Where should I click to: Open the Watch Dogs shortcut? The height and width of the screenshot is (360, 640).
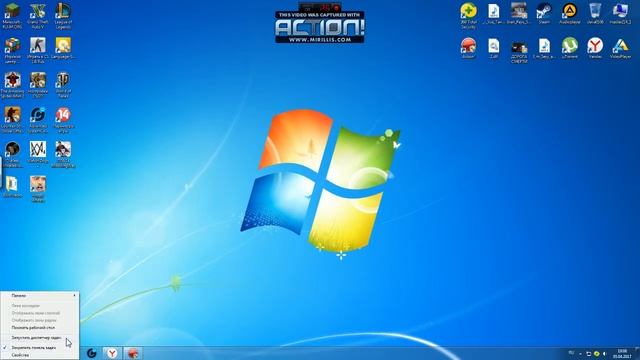(x=38, y=153)
